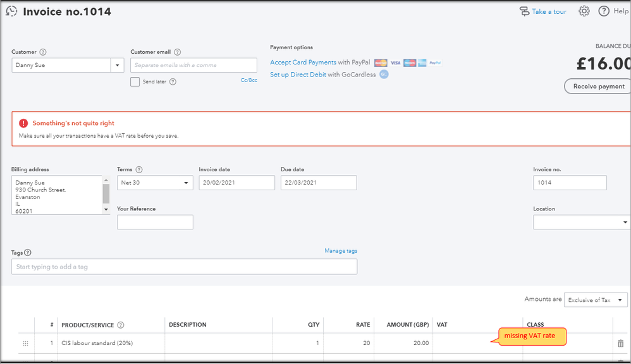
Task: Expand the Customer dropdown arrow
Action: (117, 65)
